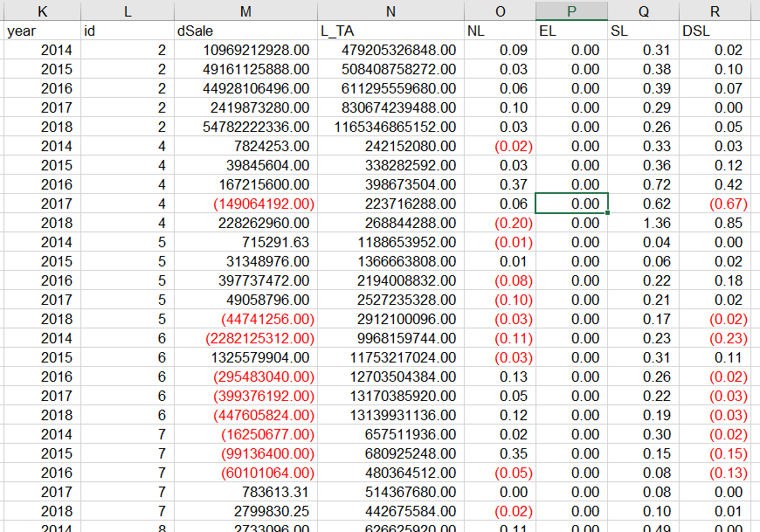Click the 'dSale' header cell
This screenshot has height=532, width=760.
(245, 31)
